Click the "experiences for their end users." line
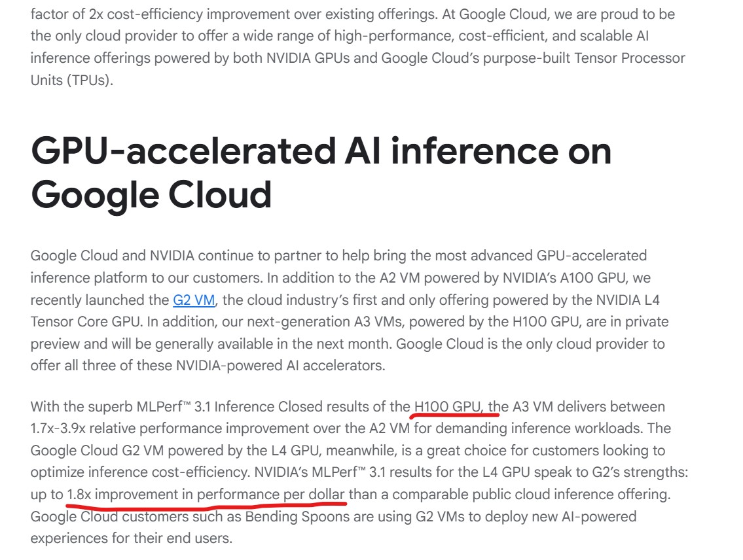 click(x=131, y=539)
